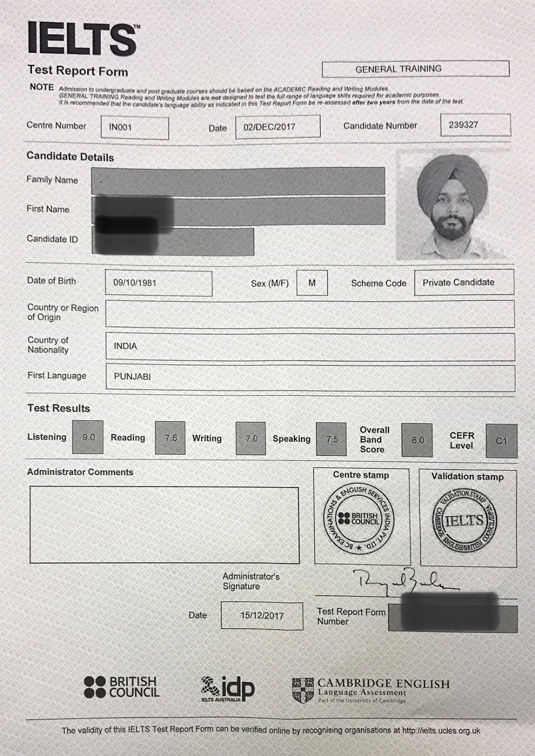This screenshot has width=535, height=756.
Task: Click the 'Test Results' section heading
Action: [x=59, y=409]
